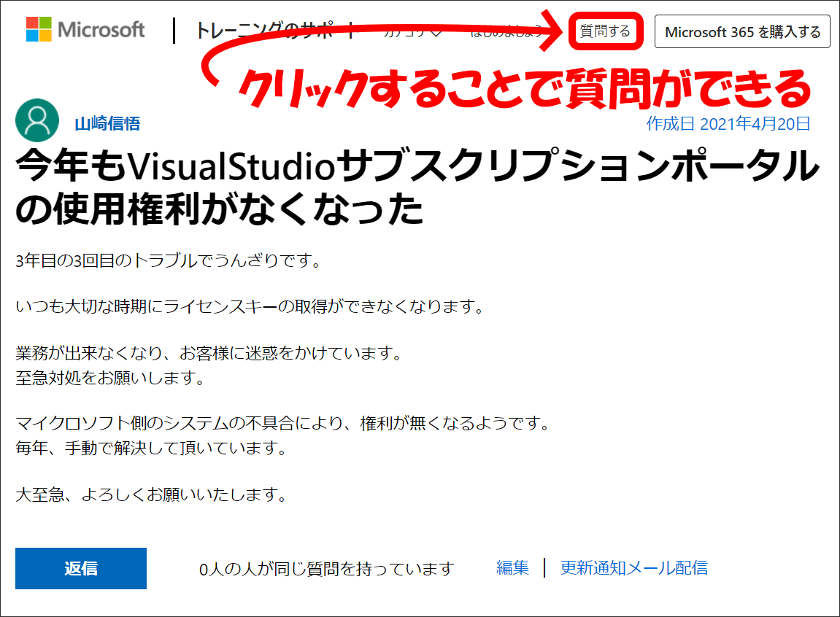Viewport: 840px width, 617px height.
Task: Open the トレーニングのサポート site title link
Action: pyautogui.click(x=276, y=31)
